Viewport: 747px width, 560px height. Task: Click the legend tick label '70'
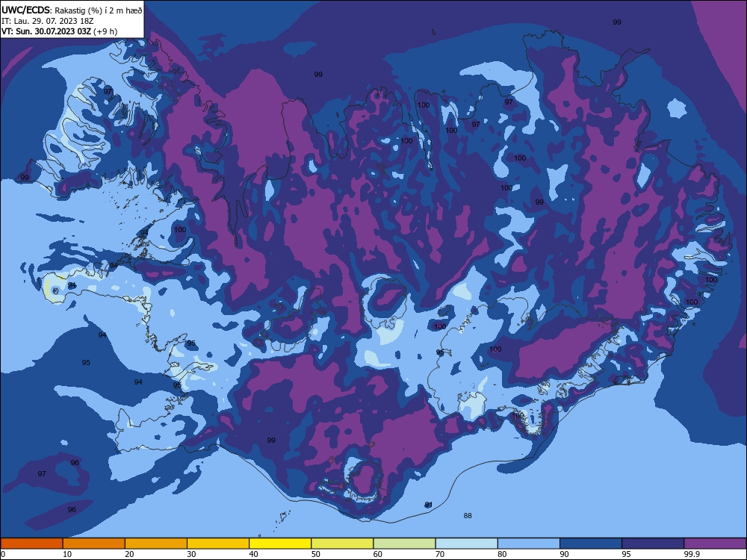[440, 554]
